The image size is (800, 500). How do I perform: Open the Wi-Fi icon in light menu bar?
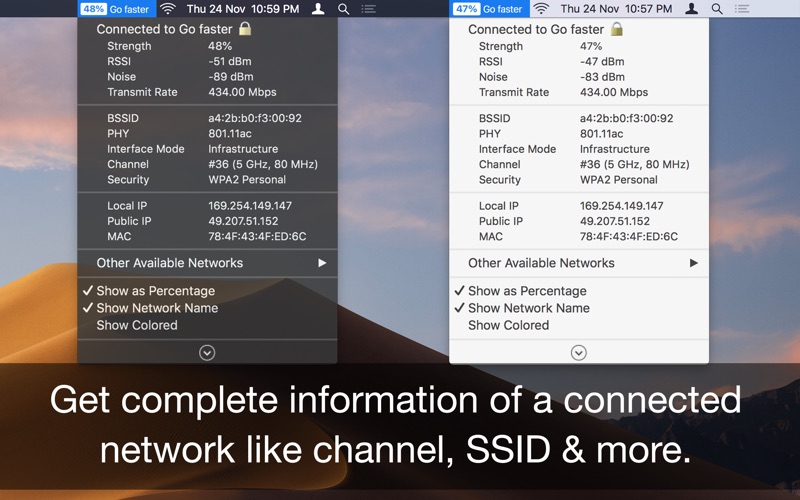541,9
